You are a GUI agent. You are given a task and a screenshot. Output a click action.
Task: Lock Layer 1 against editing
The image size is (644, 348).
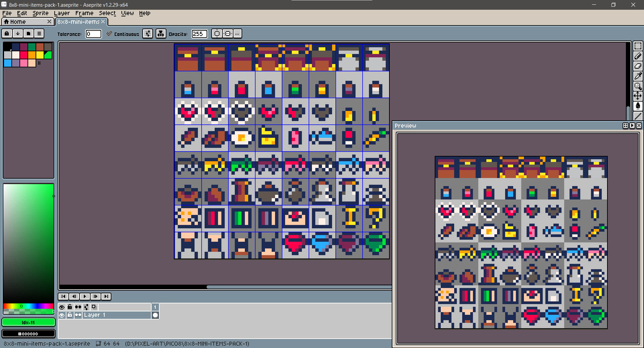[70, 315]
